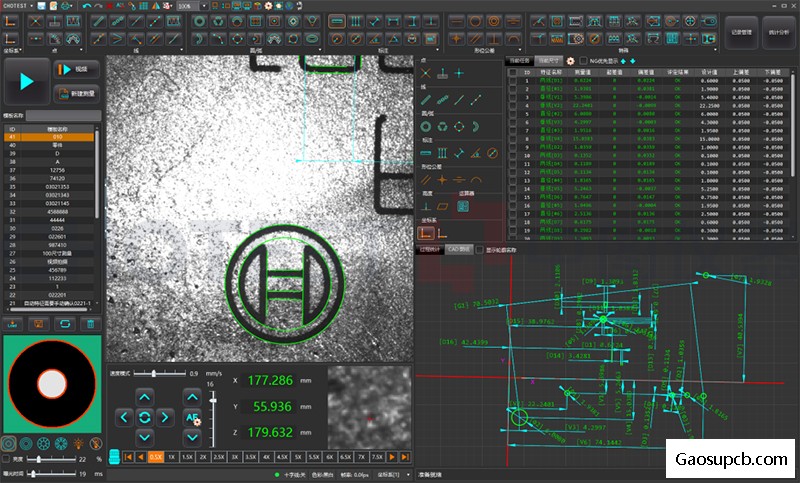800x483 pixels.
Task: Open the CHOTEST title dropdown arrow
Action: 32,6
